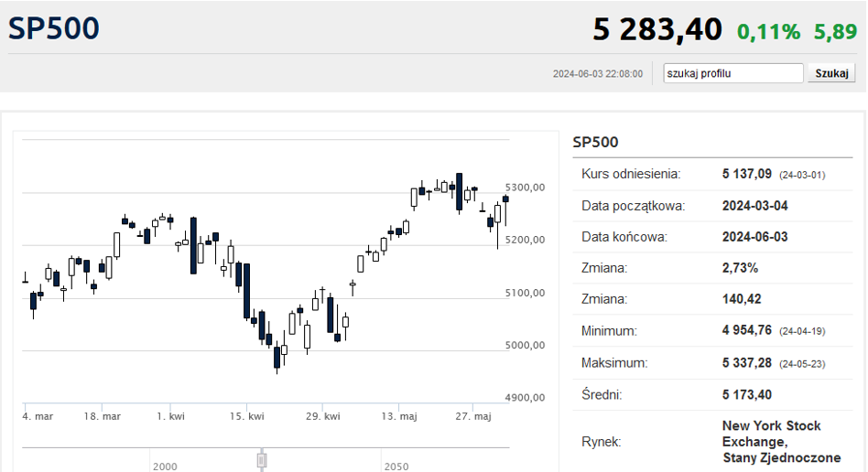Click the 'Maksimum:' label
This screenshot has height=472, width=868.
pos(613,363)
